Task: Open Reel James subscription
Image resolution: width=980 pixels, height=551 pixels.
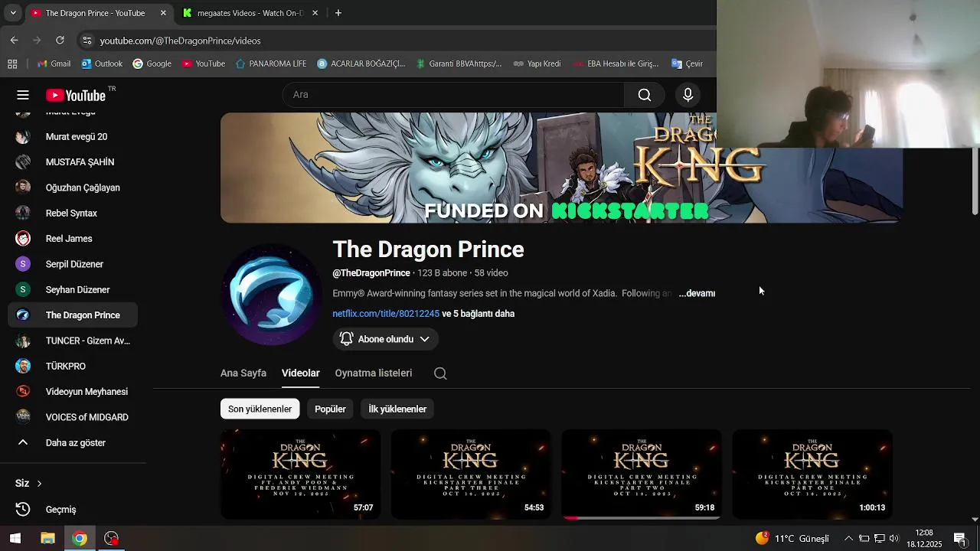Action: point(73,239)
